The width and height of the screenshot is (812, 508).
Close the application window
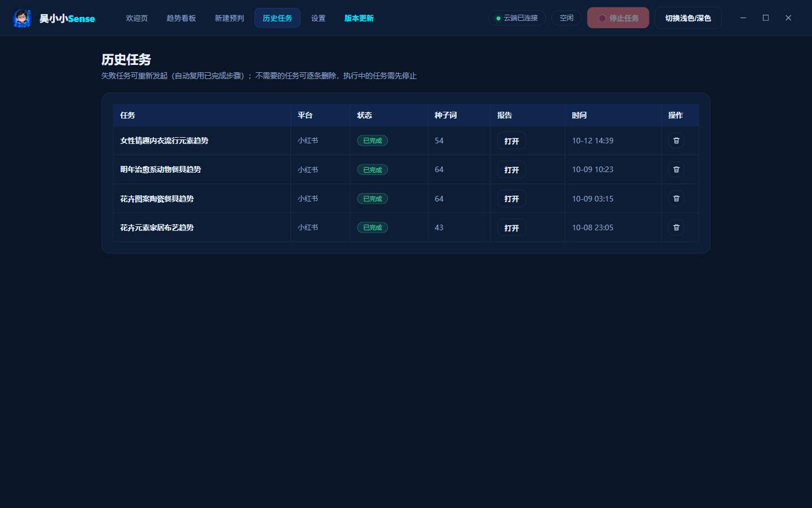[x=788, y=18]
